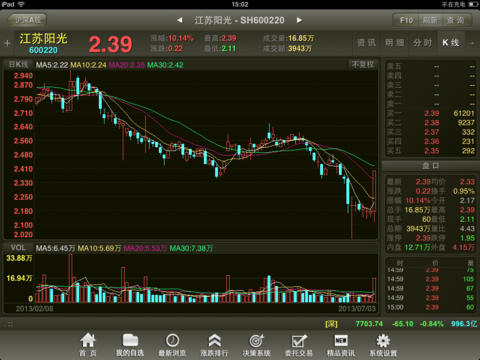The image size is (480, 360).
Task: Go to previous stock with left arrow
Action: pos(180,20)
